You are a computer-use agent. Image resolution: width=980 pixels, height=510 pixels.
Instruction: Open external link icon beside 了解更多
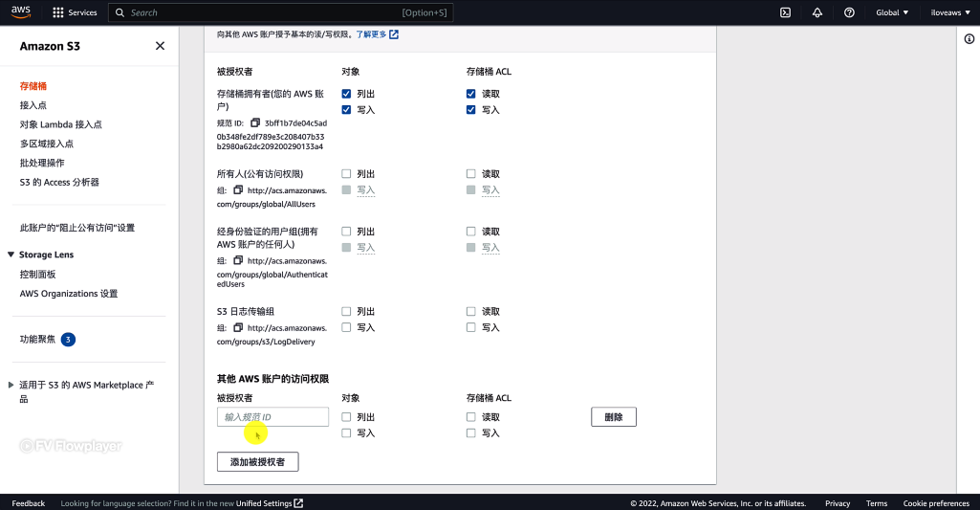(x=394, y=34)
